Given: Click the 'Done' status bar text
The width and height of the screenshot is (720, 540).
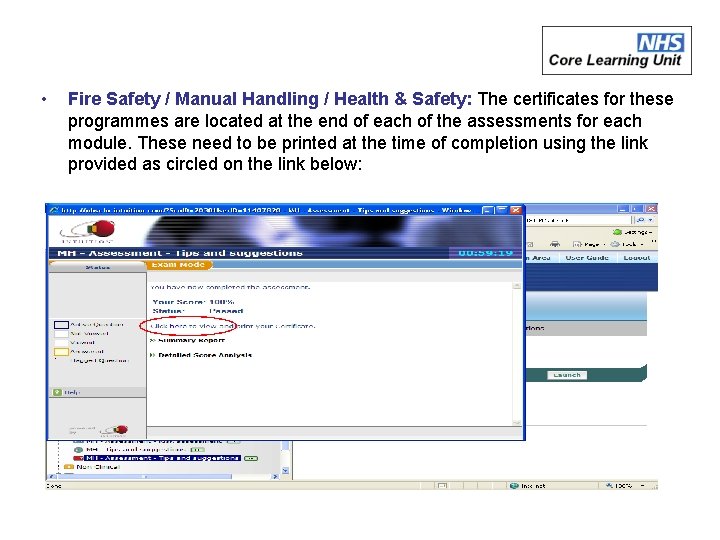Looking at the screenshot, I should click(53, 486).
